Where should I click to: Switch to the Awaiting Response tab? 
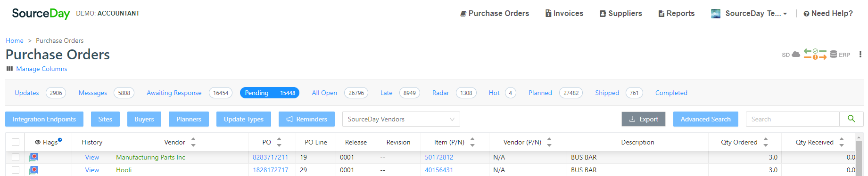(174, 93)
